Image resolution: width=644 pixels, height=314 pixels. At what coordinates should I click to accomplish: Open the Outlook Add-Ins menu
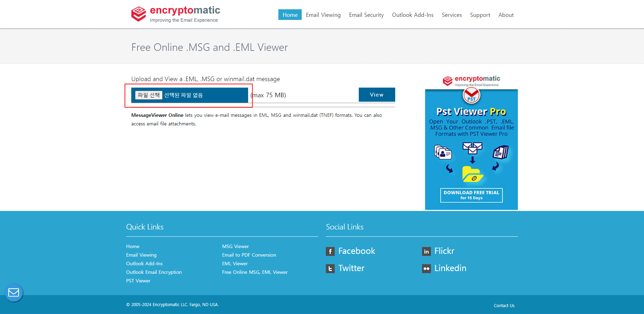413,15
